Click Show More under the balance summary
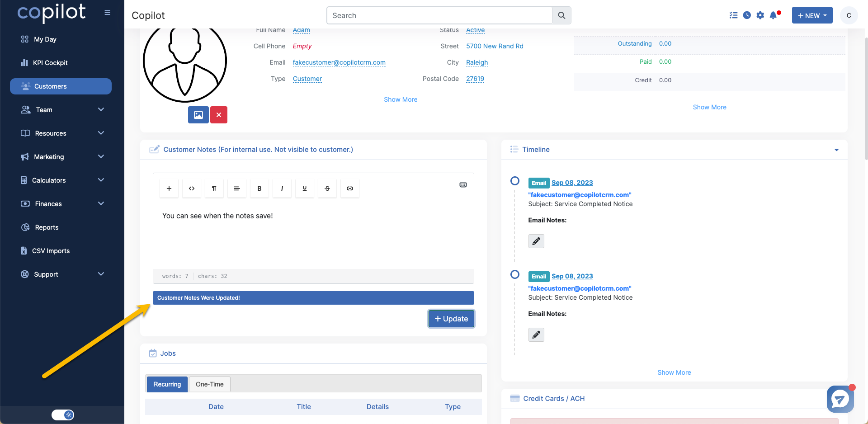868x424 pixels. 709,107
